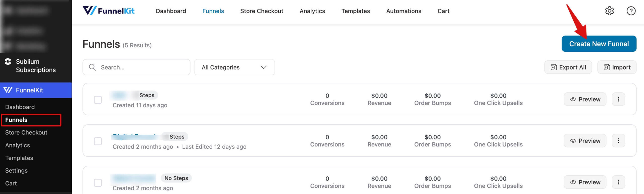Preview the funnel created 11 days ago

585,99
